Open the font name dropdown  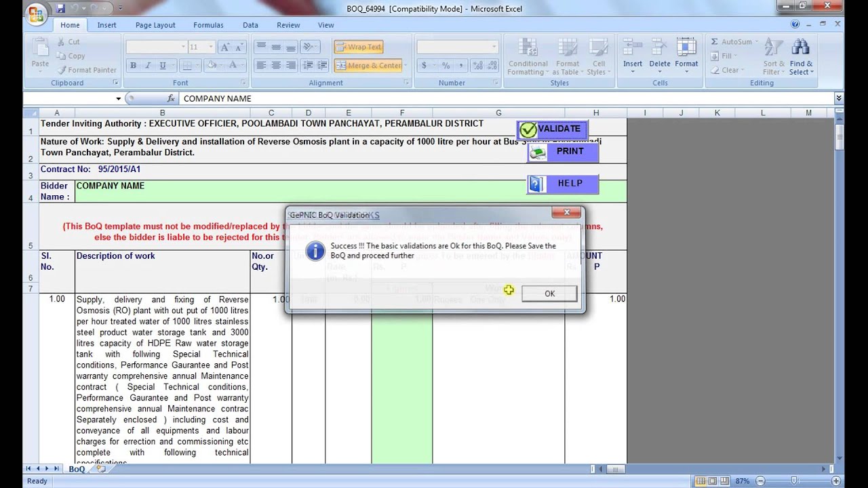(x=183, y=47)
